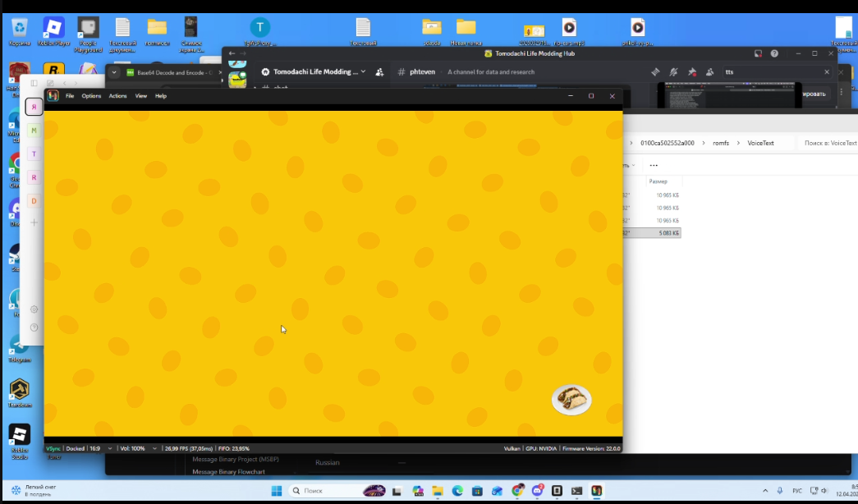Open the Windows Start button
The height and width of the screenshot is (504, 858).
pos(277,490)
